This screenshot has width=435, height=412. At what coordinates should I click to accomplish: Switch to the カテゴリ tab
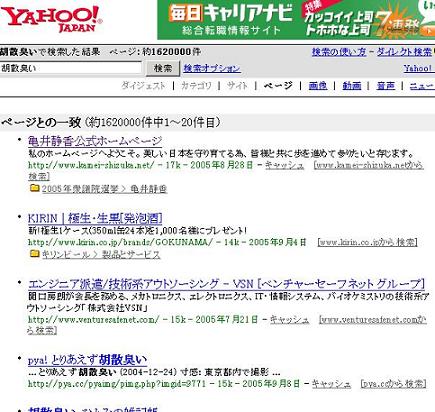coord(196,86)
